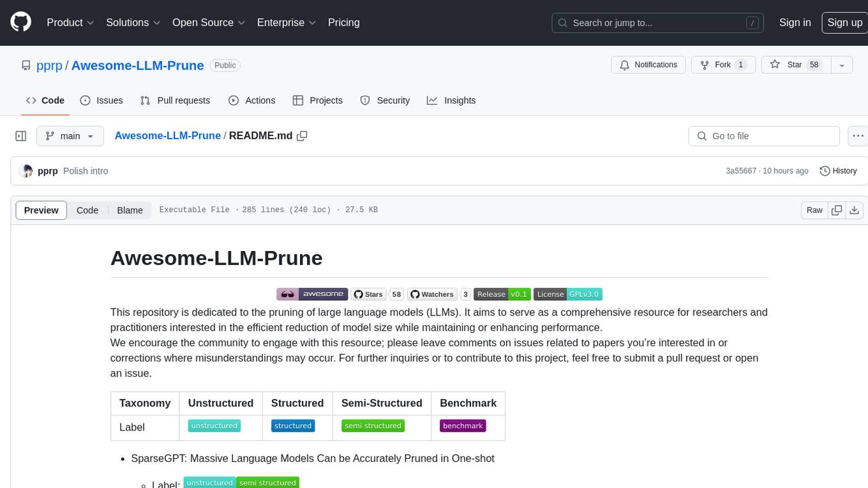The width and height of the screenshot is (868, 488).
Task: Download the raw file
Action: tap(855, 210)
